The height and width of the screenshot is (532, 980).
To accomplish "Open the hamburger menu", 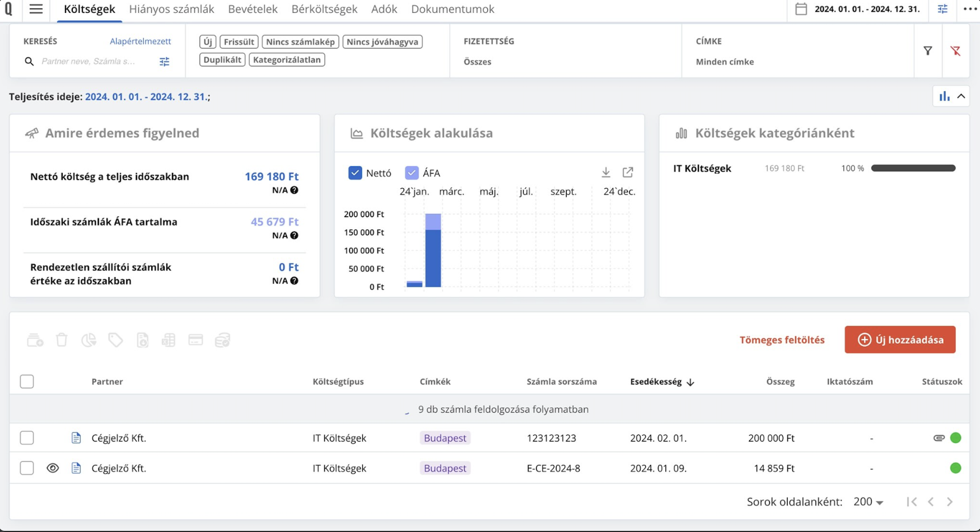I will [36, 9].
